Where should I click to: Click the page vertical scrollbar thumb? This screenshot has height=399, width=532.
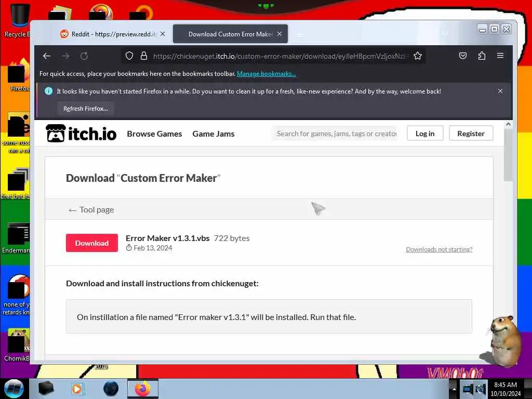point(508,155)
